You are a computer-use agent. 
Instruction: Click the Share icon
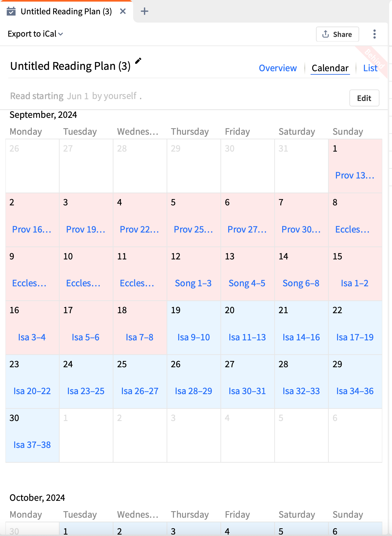(337, 34)
